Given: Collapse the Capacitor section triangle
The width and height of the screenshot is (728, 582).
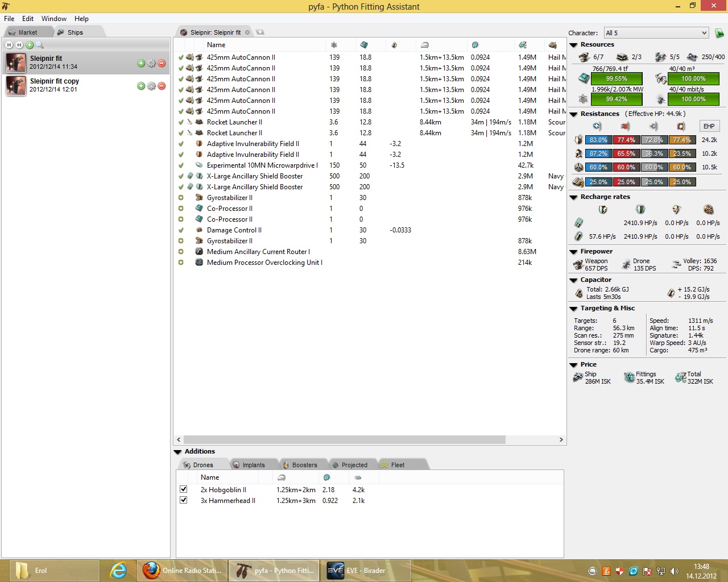Looking at the screenshot, I should coord(574,280).
